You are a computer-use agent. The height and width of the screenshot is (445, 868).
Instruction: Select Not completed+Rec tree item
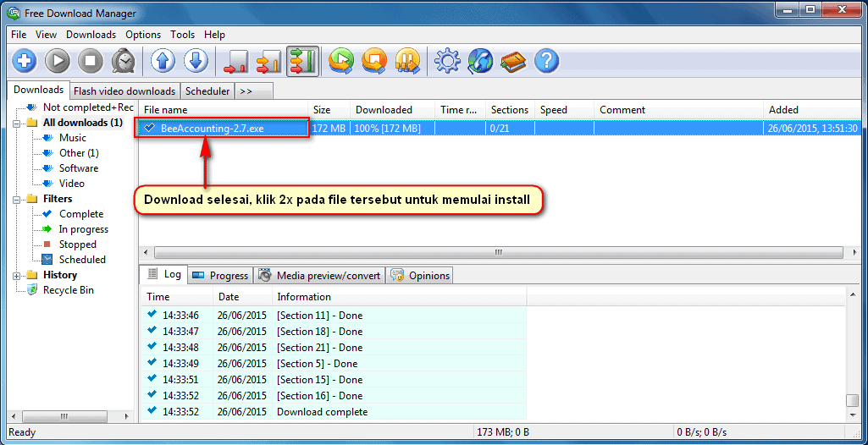[x=88, y=107]
